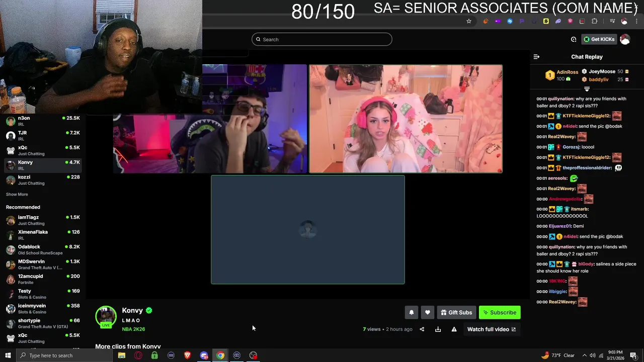Expand channels with Show More

coord(17,195)
